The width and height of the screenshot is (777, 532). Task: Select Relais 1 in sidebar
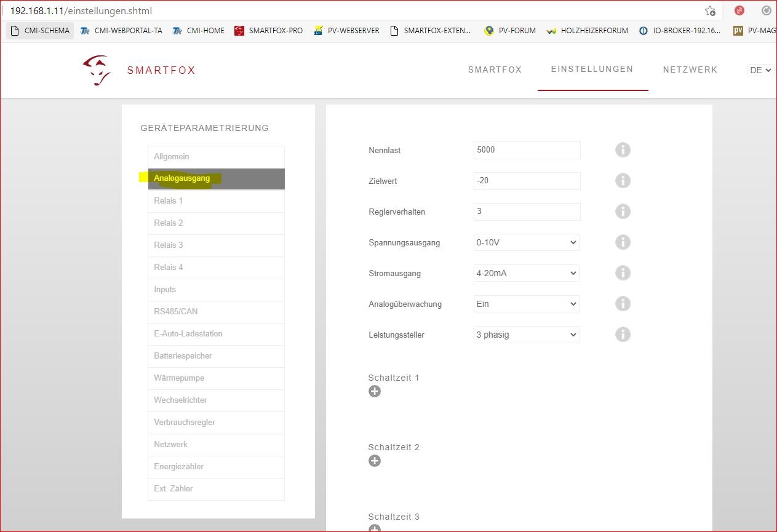pyautogui.click(x=216, y=201)
